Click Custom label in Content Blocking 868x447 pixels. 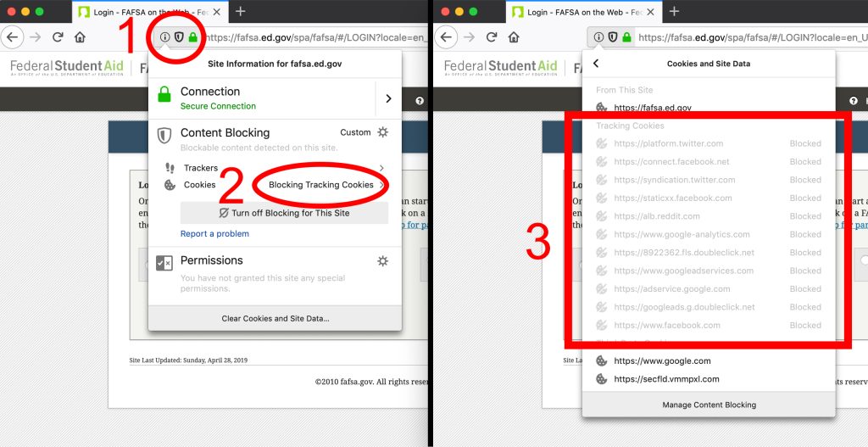click(355, 132)
